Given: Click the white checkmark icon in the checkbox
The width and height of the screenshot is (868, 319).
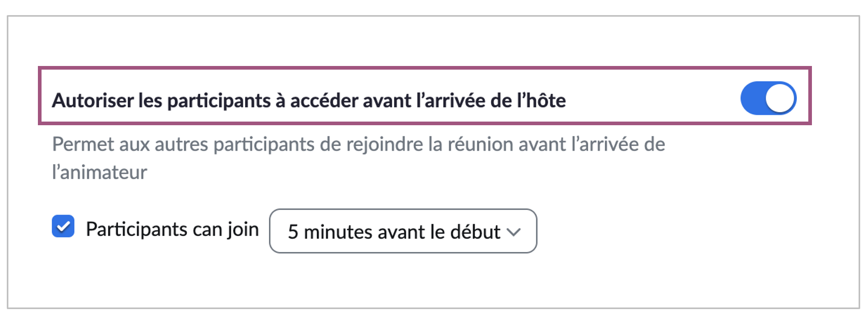Looking at the screenshot, I should click(63, 227).
